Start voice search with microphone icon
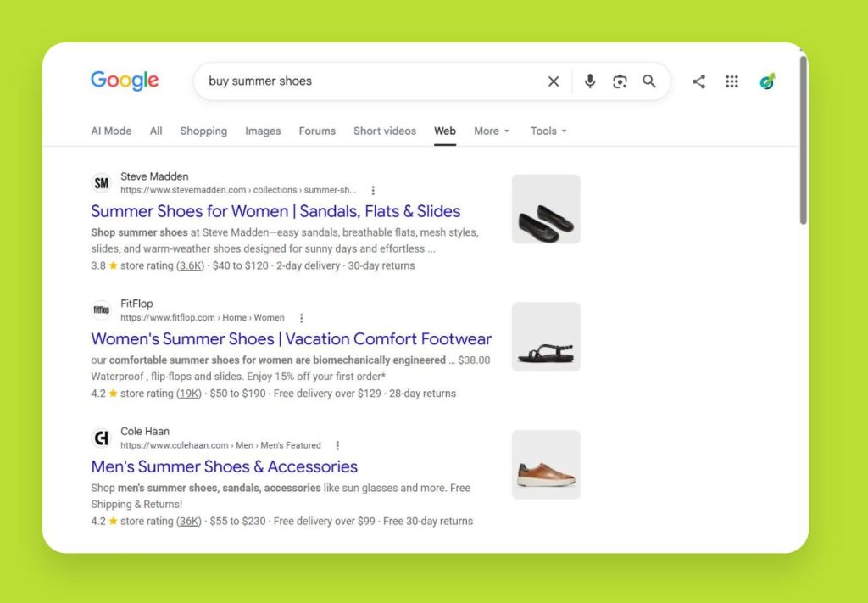 590,81
